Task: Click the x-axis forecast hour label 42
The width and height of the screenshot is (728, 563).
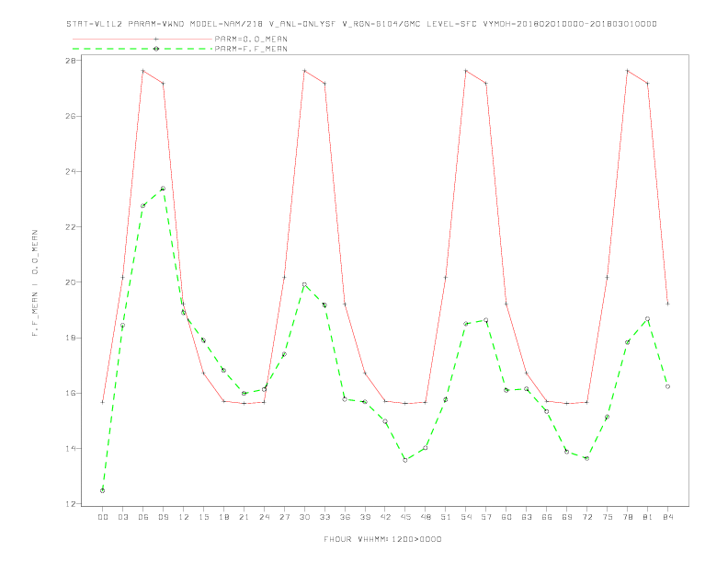Action: click(385, 517)
